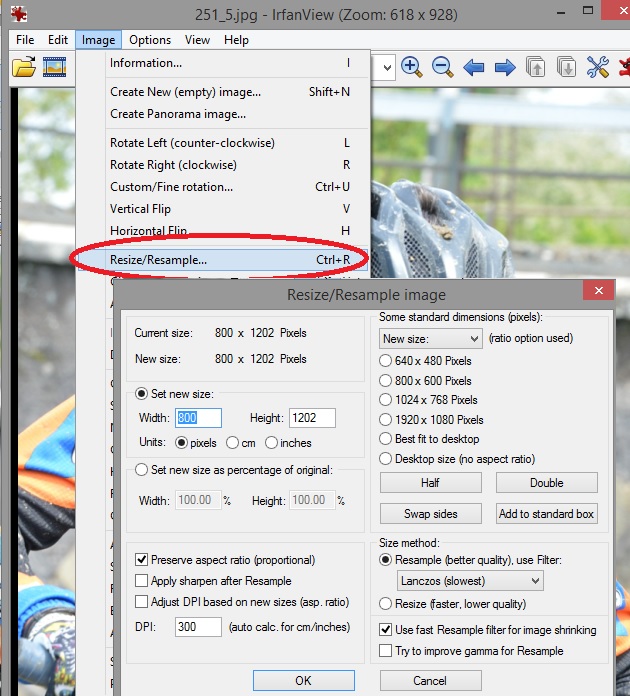Toggle Preserve aspect ratio checkbox
This screenshot has height=696, width=630.
click(x=141, y=559)
